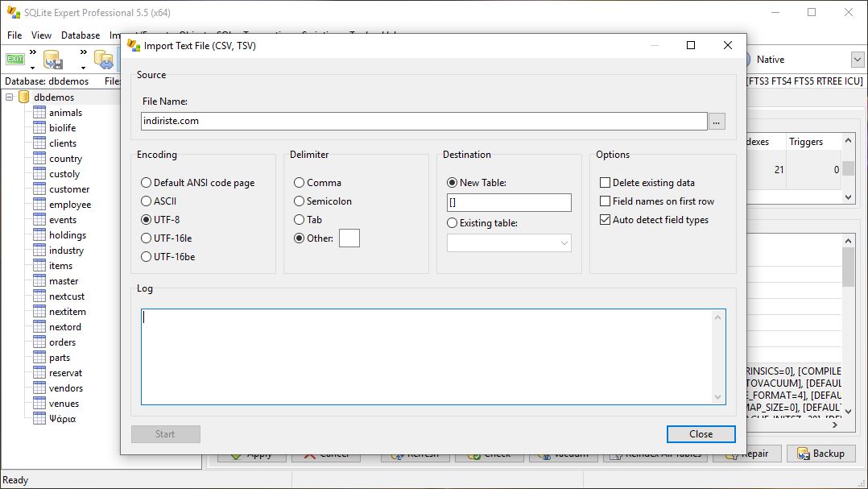Click the venues table icon
The width and height of the screenshot is (868, 489).
click(x=39, y=404)
